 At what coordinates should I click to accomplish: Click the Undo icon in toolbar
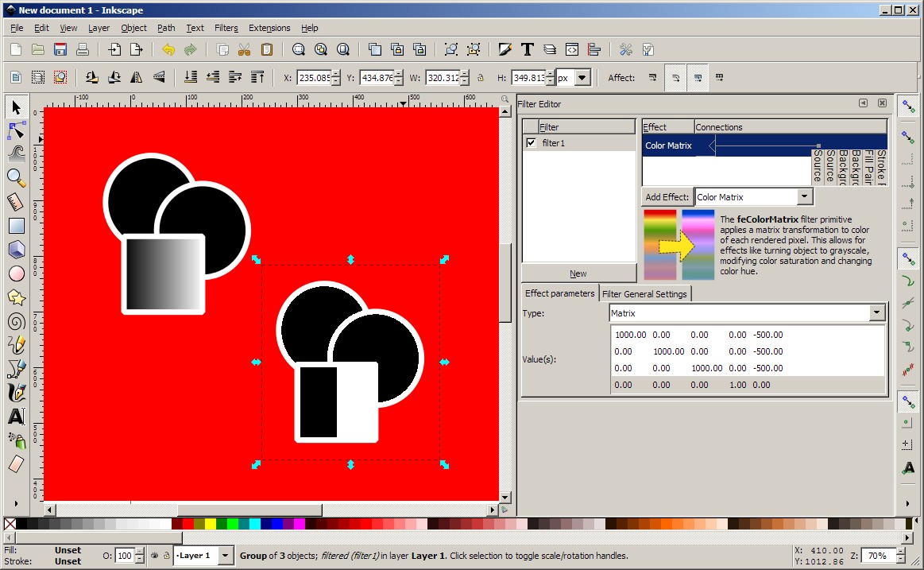168,49
